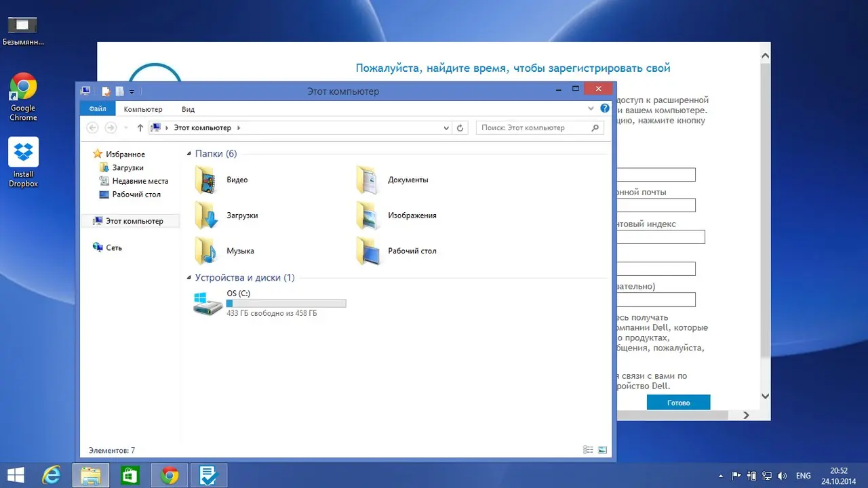868x488 pixels.
Task: Open the Install Dropbox desktop shortcut
Action: tap(23, 163)
